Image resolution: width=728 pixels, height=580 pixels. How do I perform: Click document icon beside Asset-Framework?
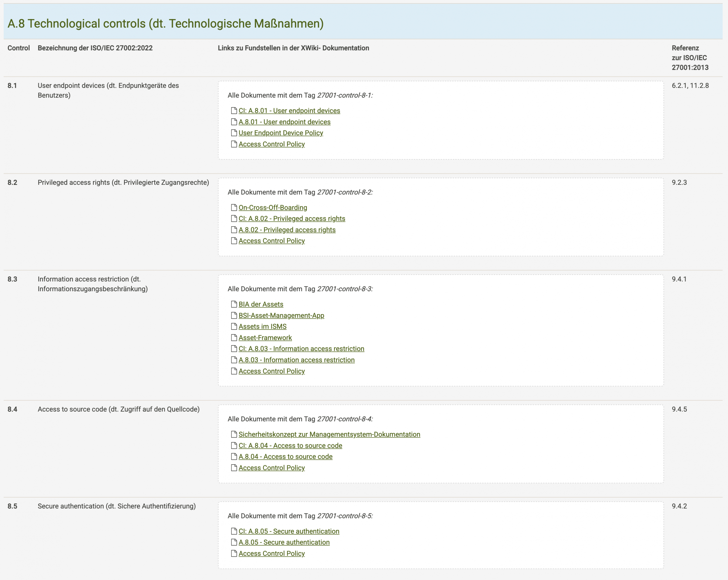tap(234, 337)
